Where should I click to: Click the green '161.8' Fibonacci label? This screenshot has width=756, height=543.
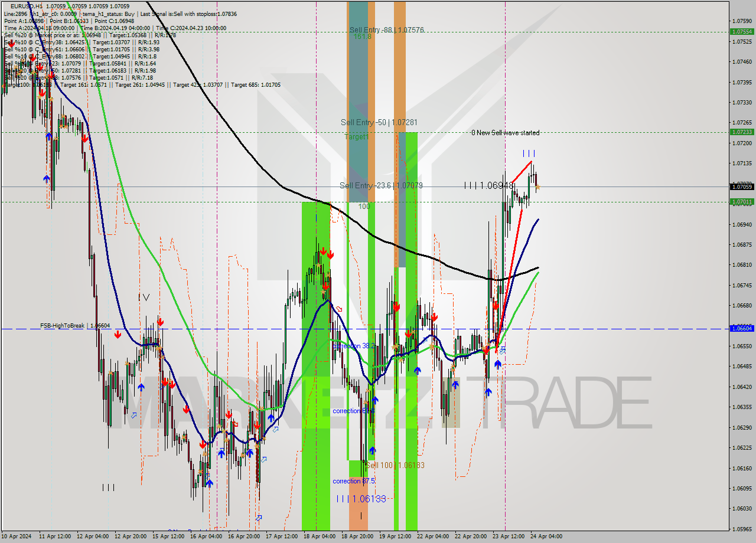362,37
